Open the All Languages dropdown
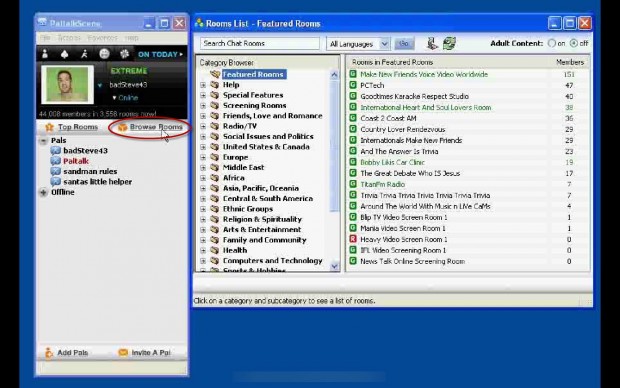This screenshot has width=620, height=388. click(384, 44)
